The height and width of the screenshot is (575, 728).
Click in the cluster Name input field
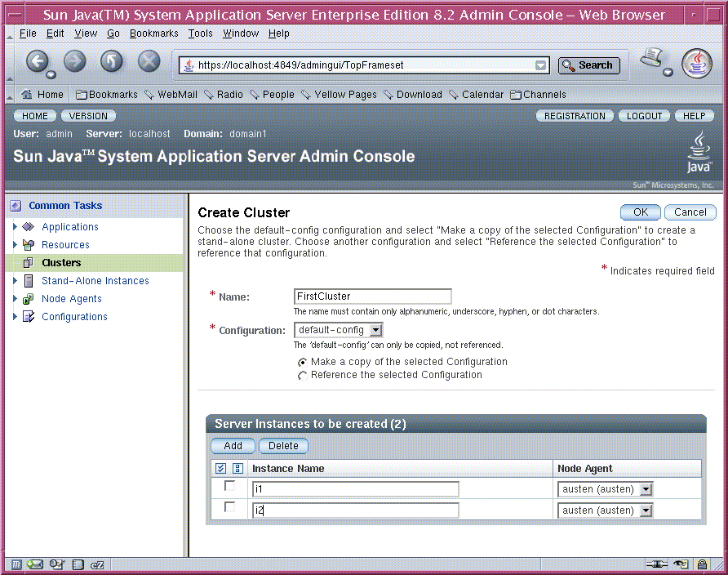pos(372,296)
